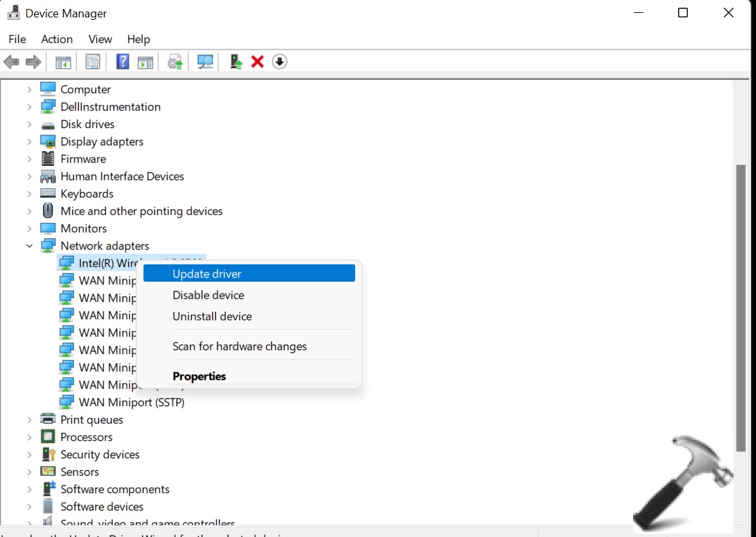The height and width of the screenshot is (537, 756).
Task: Choose Update driver from context menu
Action: (207, 274)
